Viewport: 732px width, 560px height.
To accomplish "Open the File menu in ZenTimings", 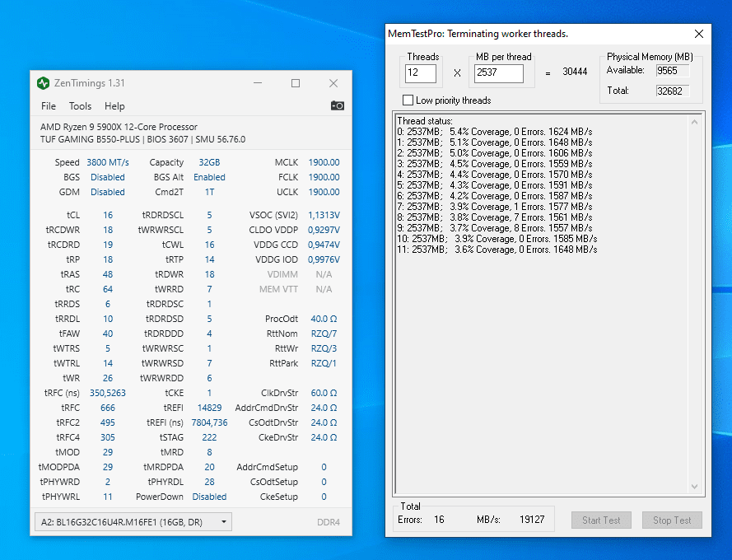I will pyautogui.click(x=48, y=106).
